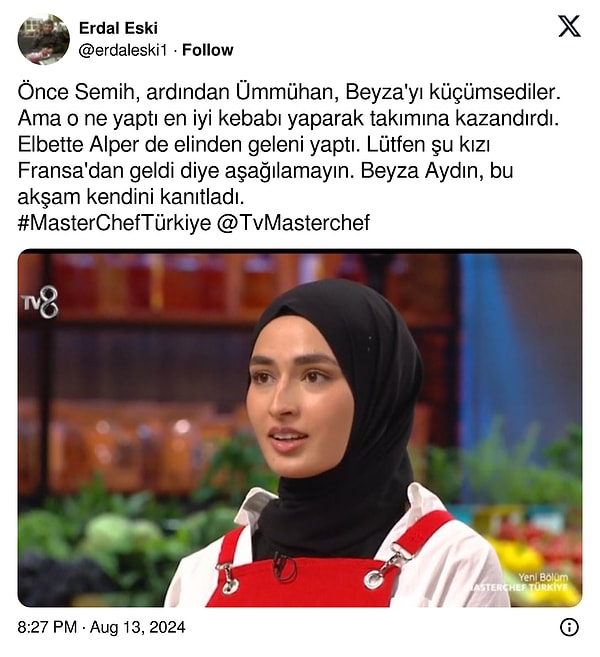Open the @erdaleski1 handle link
This screenshot has width=600, height=657.
pyautogui.click(x=123, y=50)
